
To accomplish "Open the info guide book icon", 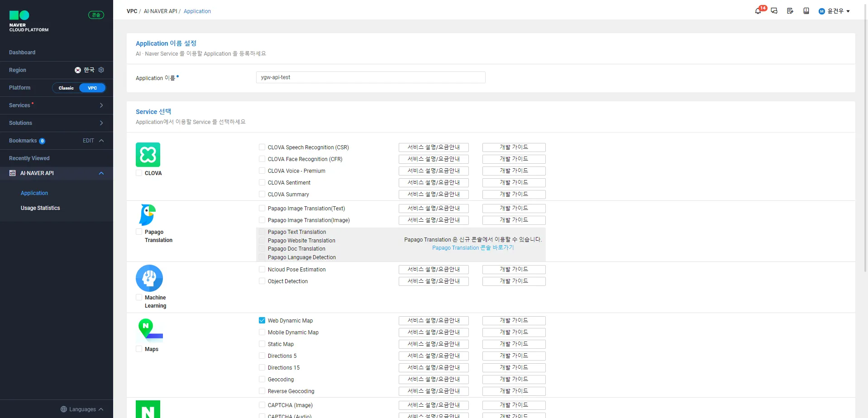I will tap(806, 11).
